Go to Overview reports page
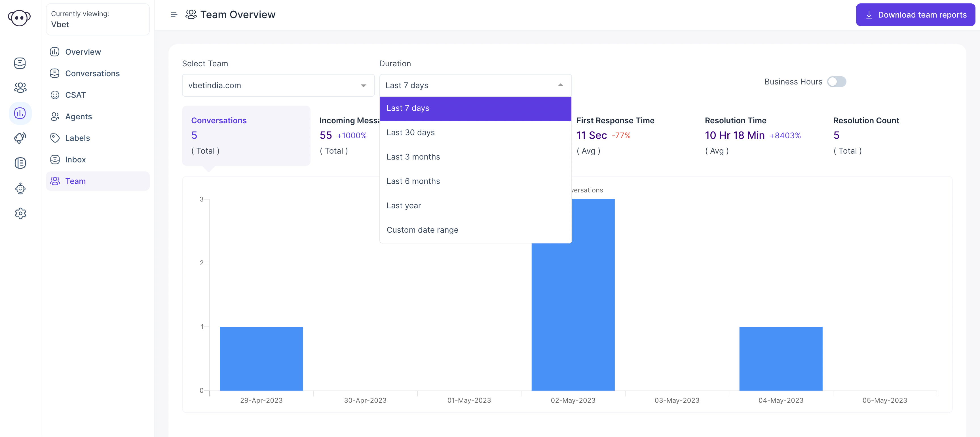 click(x=98, y=52)
